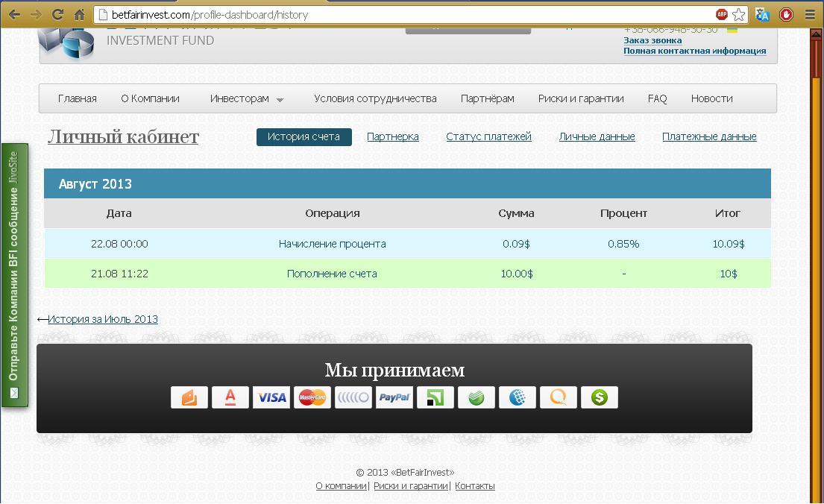This screenshot has height=504, width=824.
Task: Open Партнёрам menu item
Action: [x=487, y=99]
